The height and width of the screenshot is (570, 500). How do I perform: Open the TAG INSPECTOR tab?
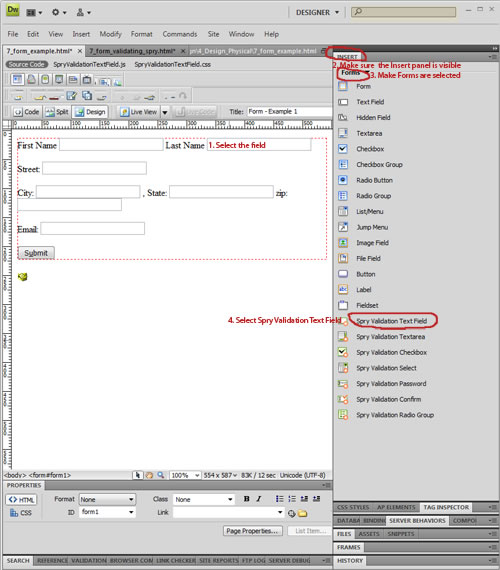pyautogui.click(x=446, y=507)
